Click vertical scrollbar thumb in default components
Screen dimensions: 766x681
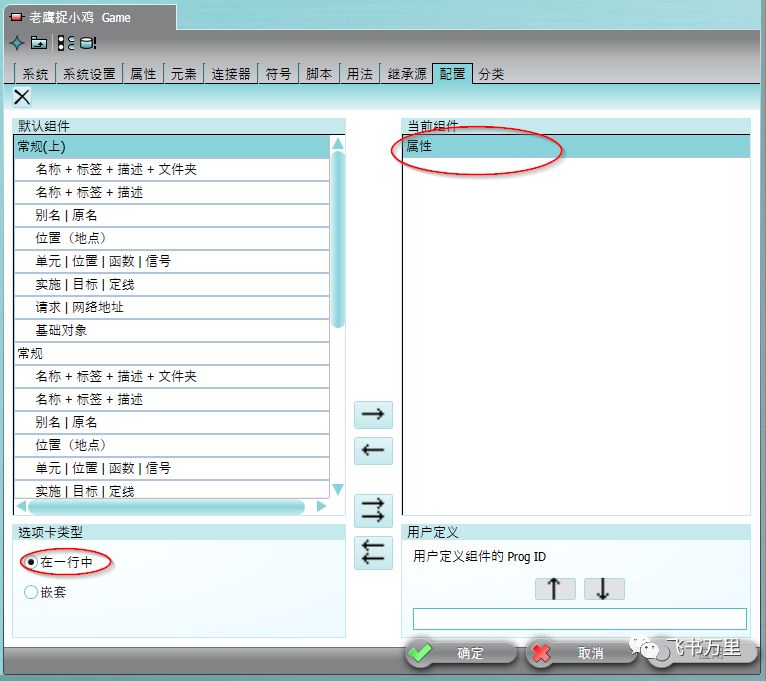point(338,239)
